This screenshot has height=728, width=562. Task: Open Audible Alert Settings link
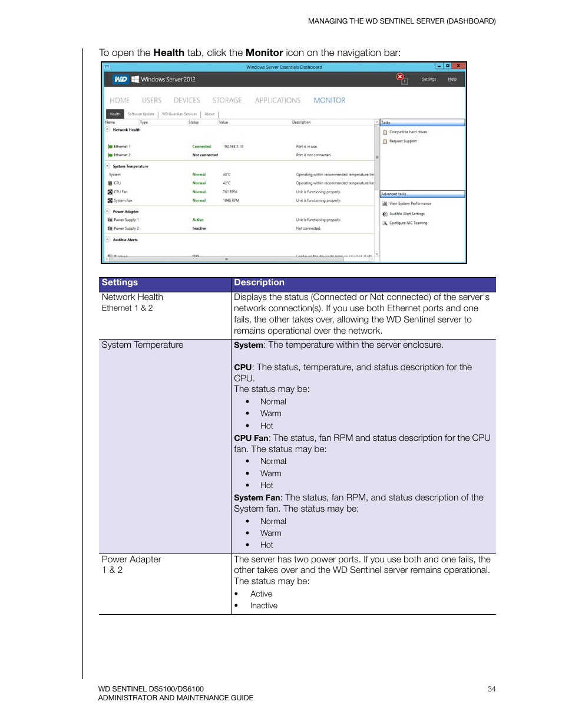(x=407, y=214)
